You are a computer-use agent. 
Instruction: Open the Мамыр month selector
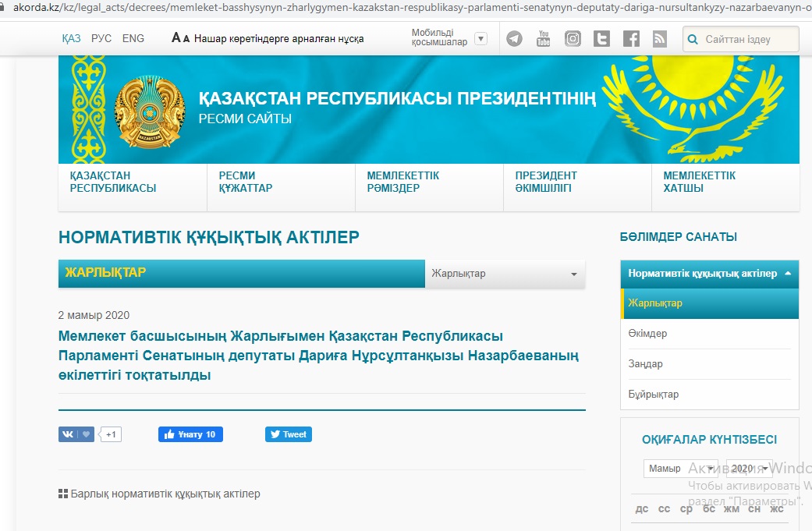[x=680, y=469]
